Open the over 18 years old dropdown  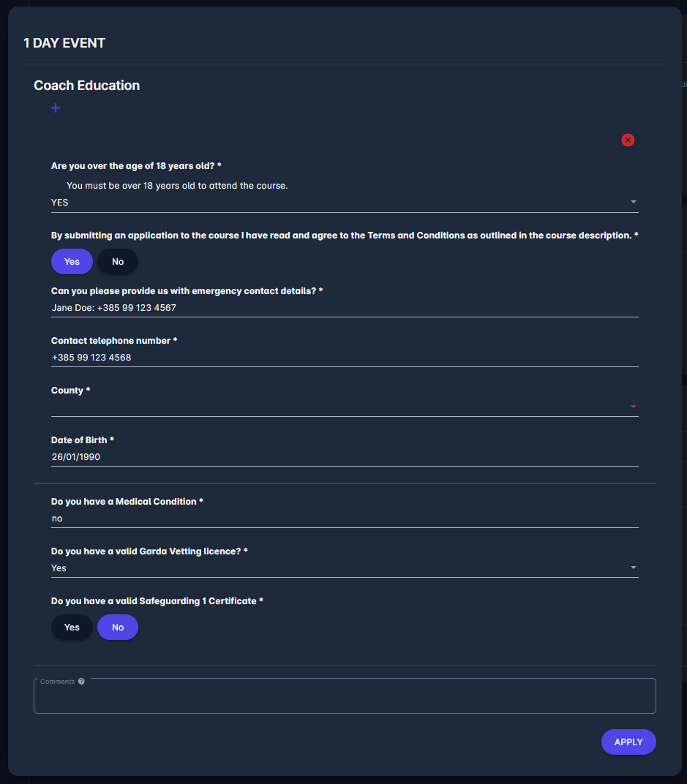click(344, 203)
